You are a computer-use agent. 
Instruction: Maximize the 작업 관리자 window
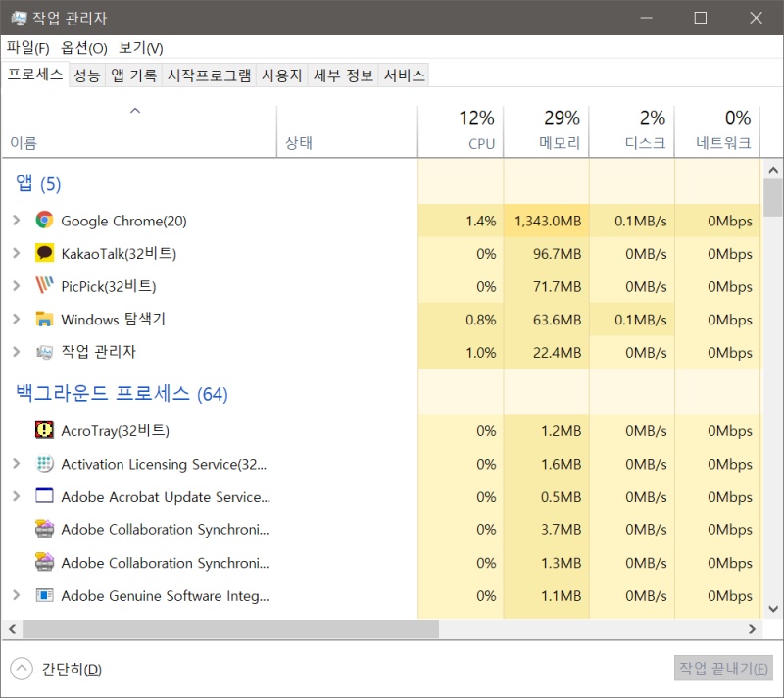(701, 18)
